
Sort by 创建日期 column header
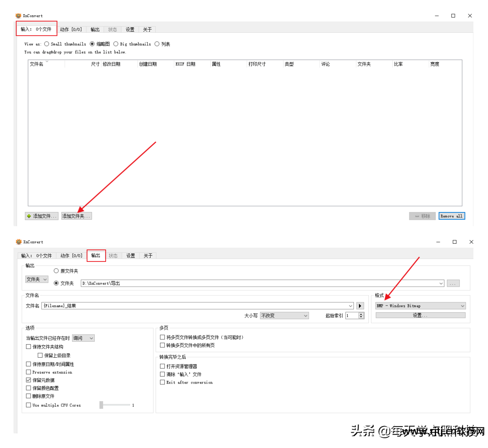tap(156, 64)
